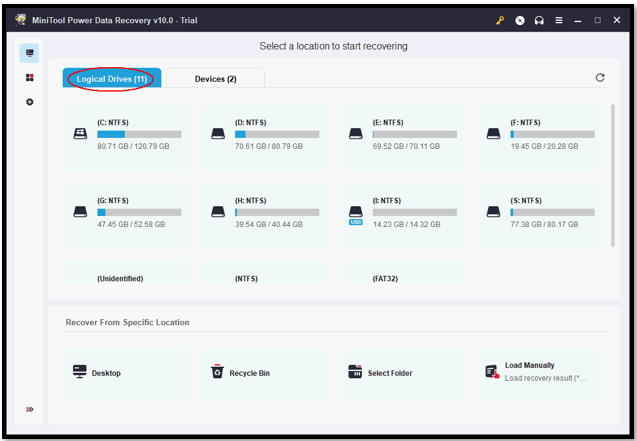Click the (H: NTFS) drive label
637x441 pixels.
pos(251,201)
